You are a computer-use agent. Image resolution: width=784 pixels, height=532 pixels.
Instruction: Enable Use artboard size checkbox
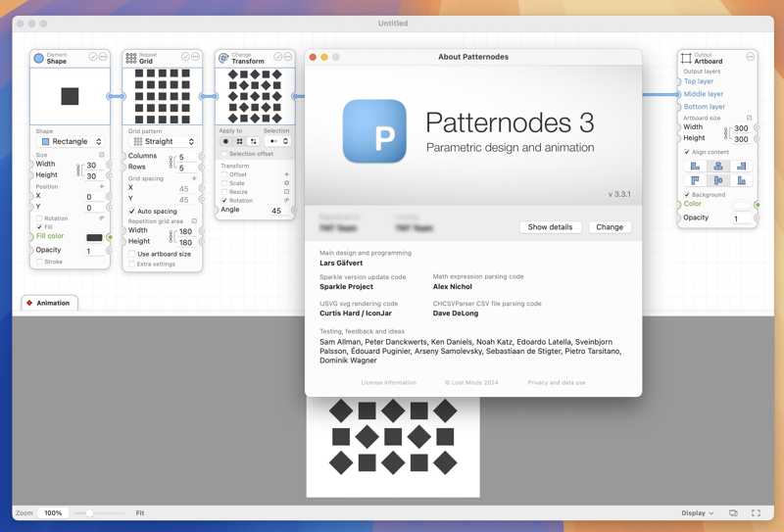click(x=131, y=254)
